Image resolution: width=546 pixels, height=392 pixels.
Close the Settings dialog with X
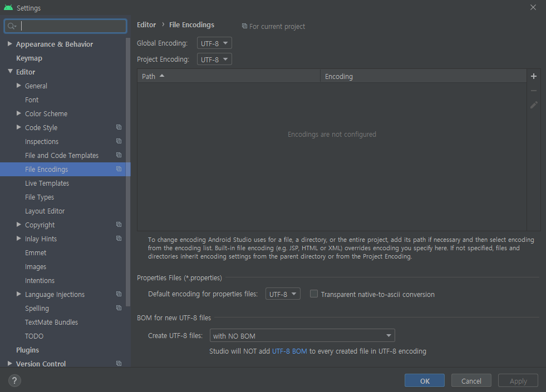533,7
